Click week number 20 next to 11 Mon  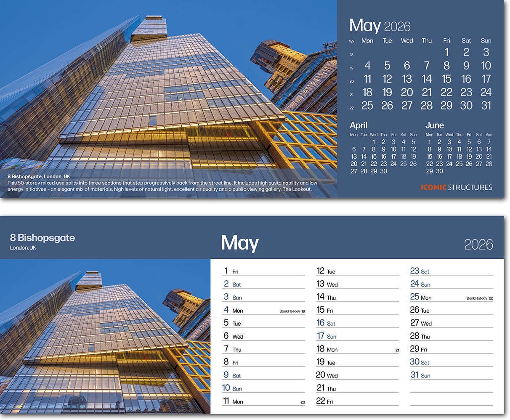(303, 402)
